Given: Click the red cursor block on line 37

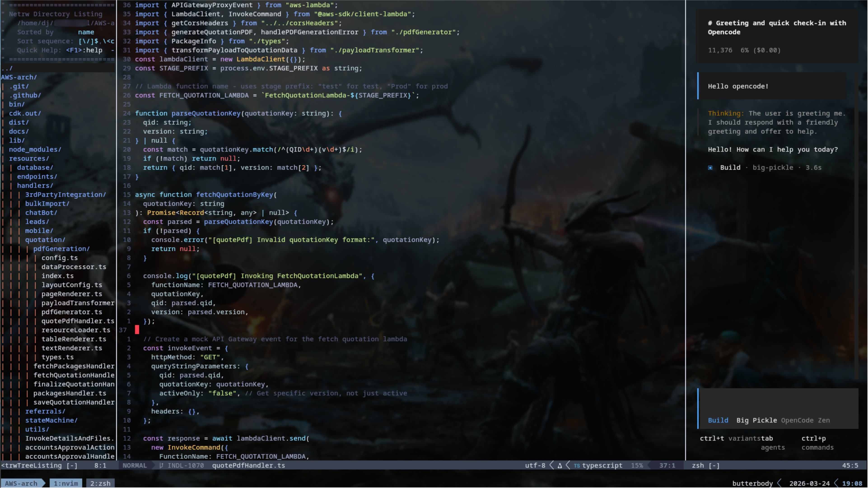Looking at the screenshot, I should point(137,330).
